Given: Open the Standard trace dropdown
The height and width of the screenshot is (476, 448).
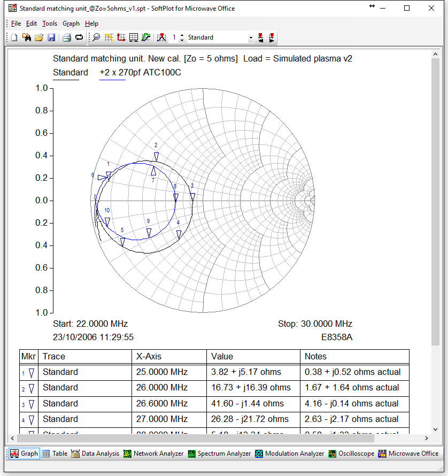Looking at the screenshot, I should (251, 38).
